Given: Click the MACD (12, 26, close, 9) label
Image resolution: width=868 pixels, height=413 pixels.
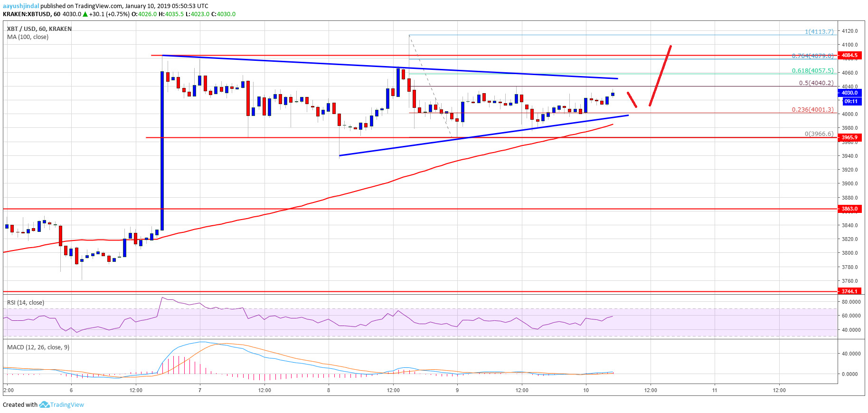Looking at the screenshot, I should tap(38, 347).
